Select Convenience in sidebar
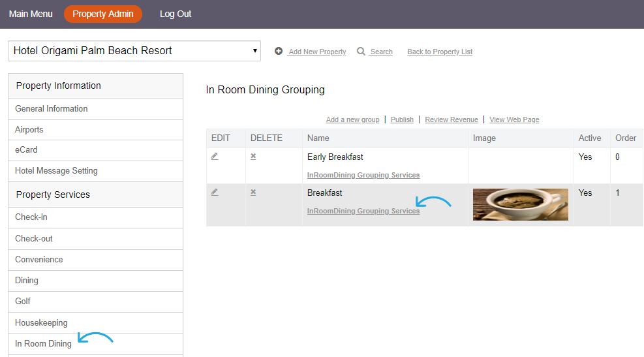Screen dimensions: 644x357 (x=95, y=260)
